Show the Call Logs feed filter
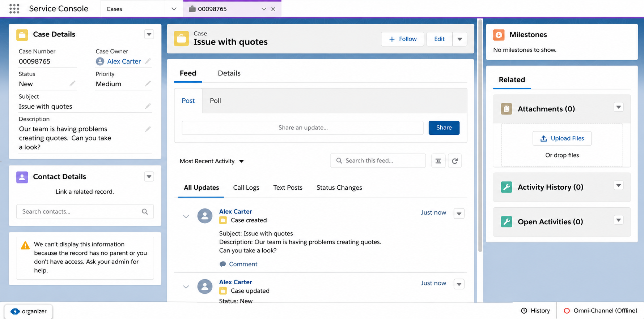The height and width of the screenshot is (319, 644). 246,187
